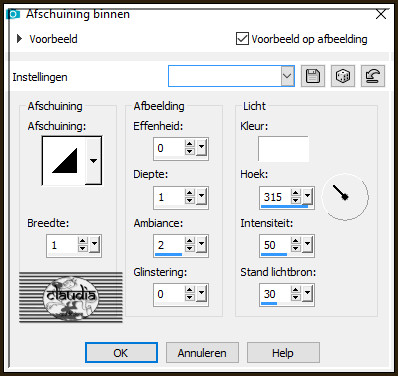
Task: Open the Breedte slider dropdown arrow
Action: coord(95,245)
